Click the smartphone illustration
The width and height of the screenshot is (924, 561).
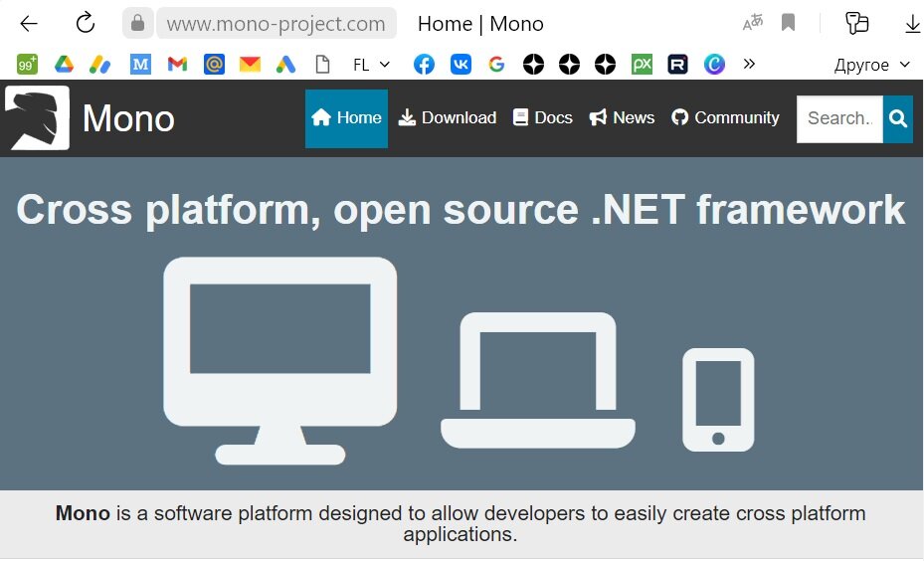pyautogui.click(x=718, y=400)
